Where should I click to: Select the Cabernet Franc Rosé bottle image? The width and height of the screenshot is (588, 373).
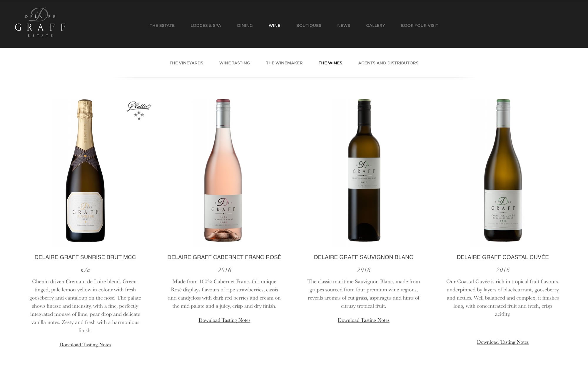click(x=223, y=170)
